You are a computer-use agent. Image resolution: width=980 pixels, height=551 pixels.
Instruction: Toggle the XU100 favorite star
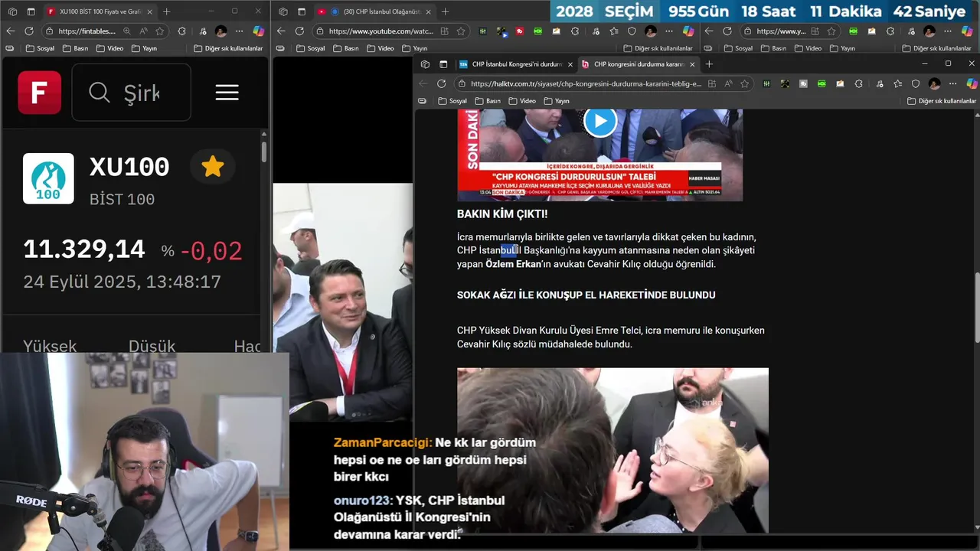pos(212,167)
